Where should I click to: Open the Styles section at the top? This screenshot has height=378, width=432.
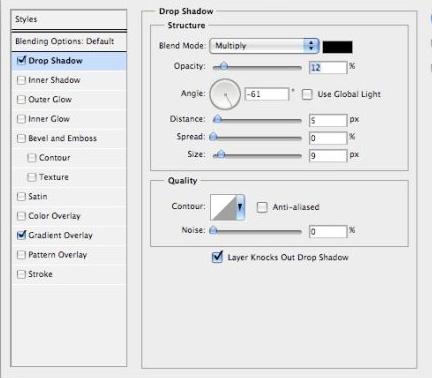69,19
